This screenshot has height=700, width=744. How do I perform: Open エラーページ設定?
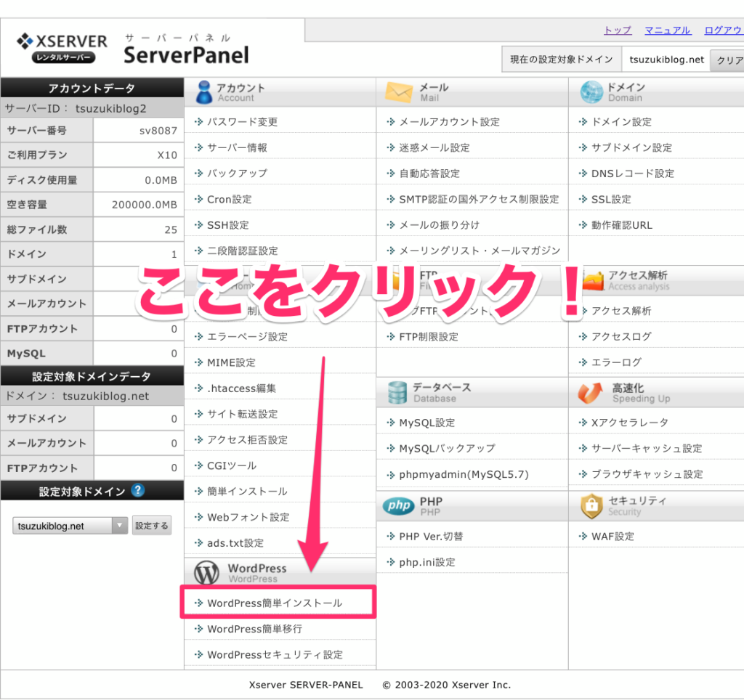point(247,337)
